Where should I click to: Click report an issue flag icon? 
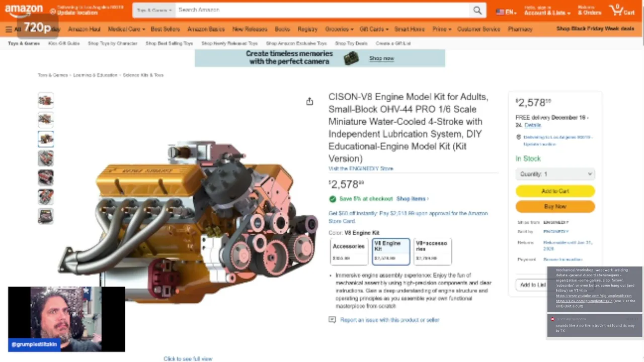(332, 320)
